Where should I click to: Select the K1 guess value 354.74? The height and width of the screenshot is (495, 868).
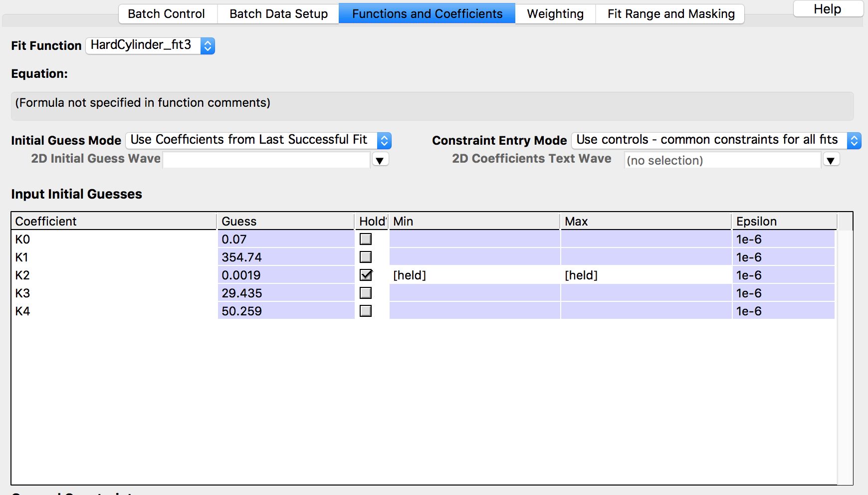(286, 257)
